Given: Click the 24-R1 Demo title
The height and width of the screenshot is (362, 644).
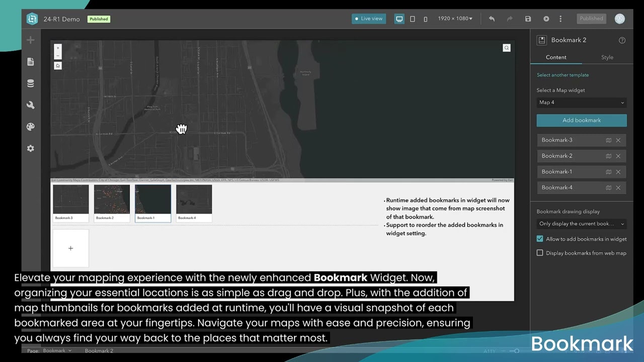Looking at the screenshot, I should (x=61, y=19).
